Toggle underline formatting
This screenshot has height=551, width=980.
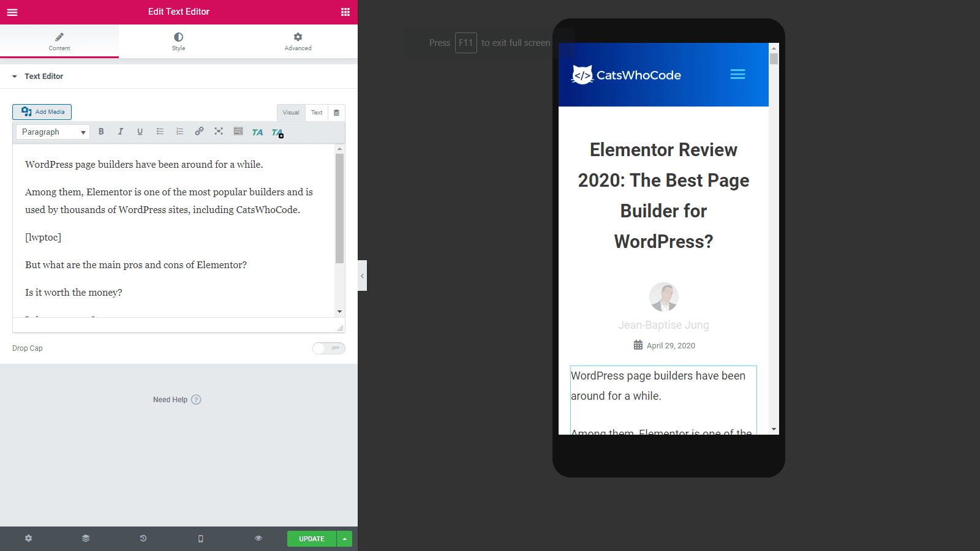(x=140, y=132)
